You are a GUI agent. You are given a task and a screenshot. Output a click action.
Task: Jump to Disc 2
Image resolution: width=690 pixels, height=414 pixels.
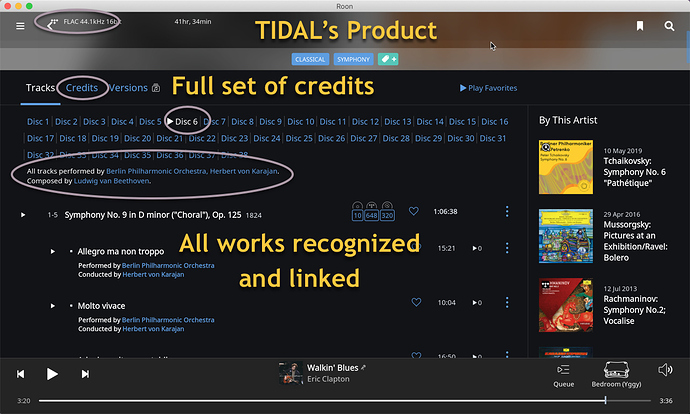(66, 121)
